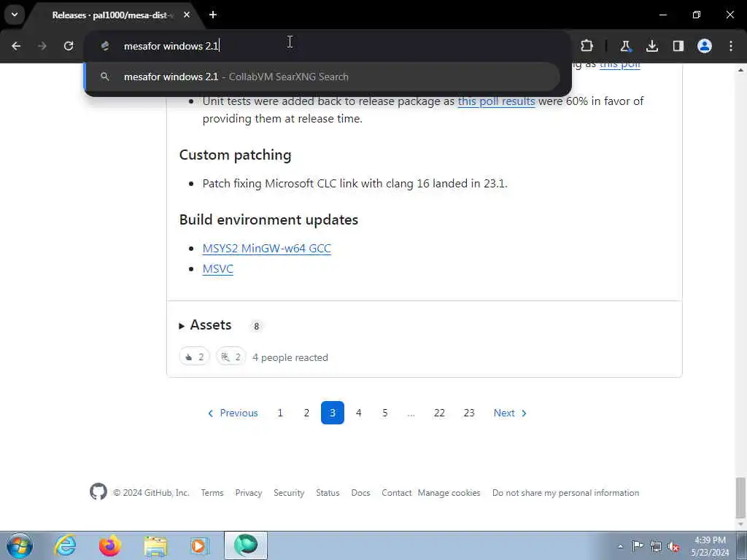Open Windows Media Player from taskbar

point(200,545)
